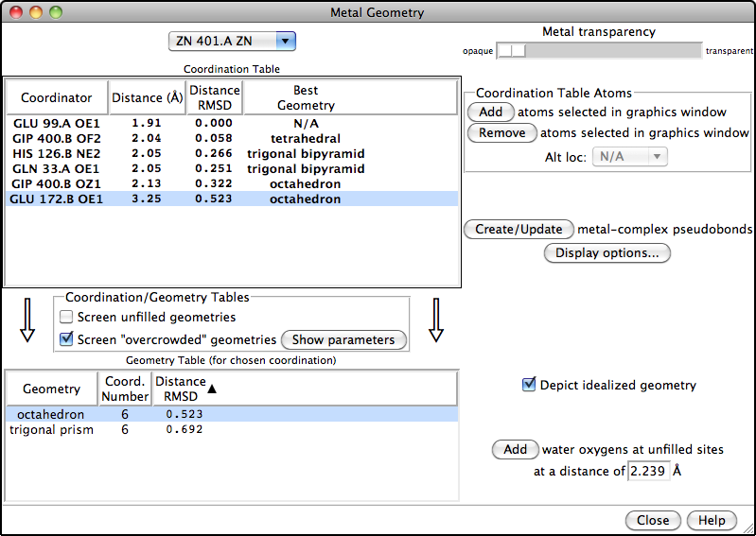Sort by Coordinator column header

click(57, 97)
